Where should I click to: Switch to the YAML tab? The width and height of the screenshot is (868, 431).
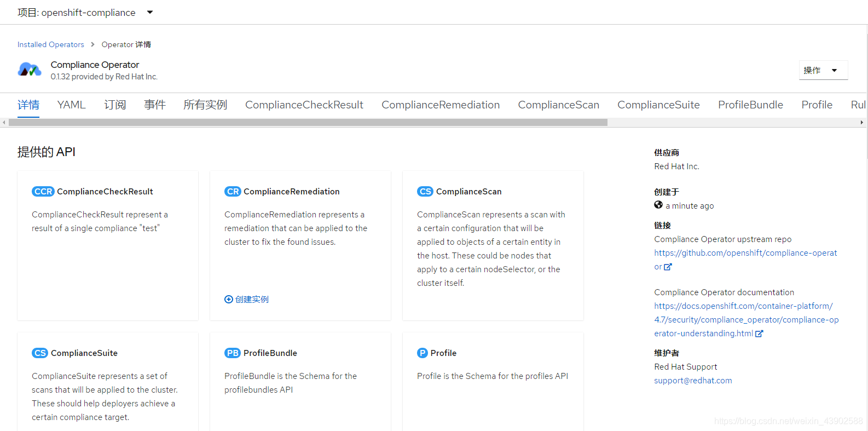72,105
